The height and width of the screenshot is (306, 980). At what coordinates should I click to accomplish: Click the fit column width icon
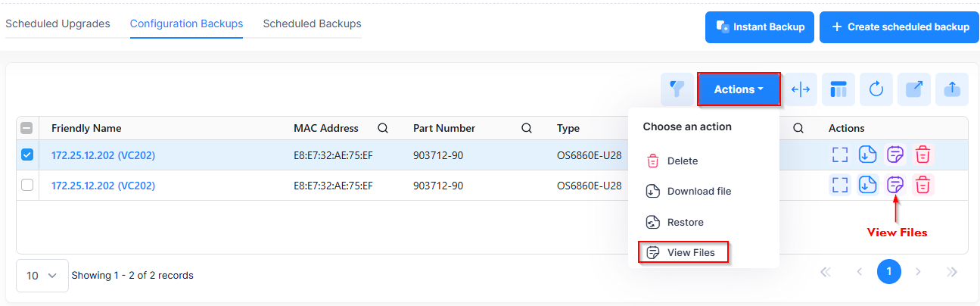[x=800, y=89]
